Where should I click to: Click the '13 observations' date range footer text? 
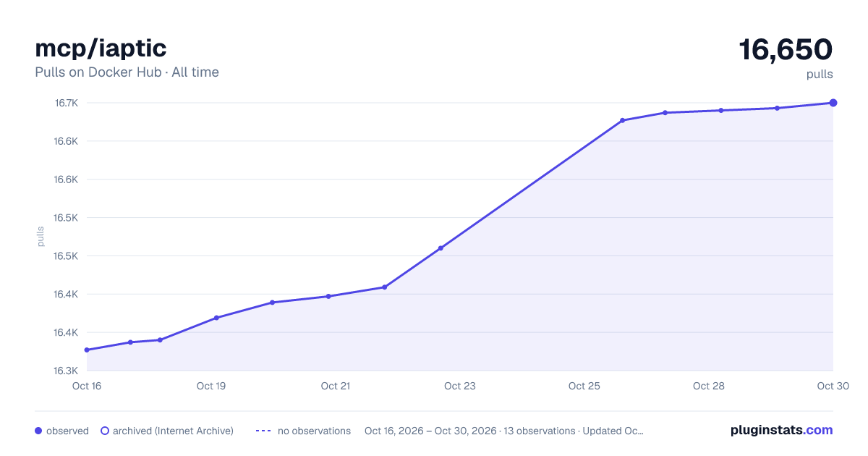504,431
